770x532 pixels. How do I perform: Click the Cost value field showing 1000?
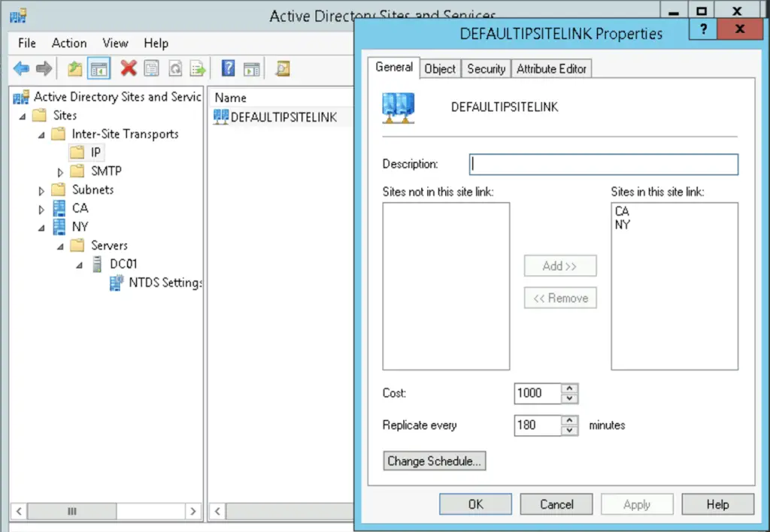pos(538,394)
